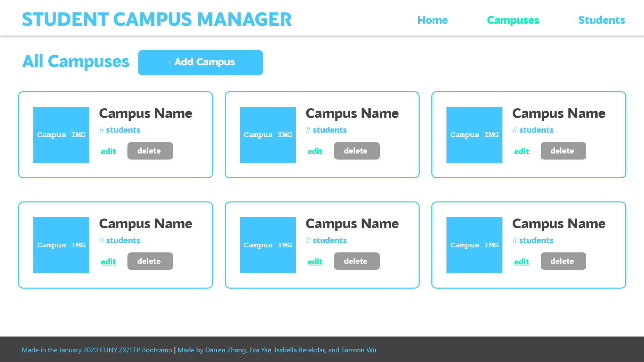Click the Student Campus Manager title

coord(157,19)
